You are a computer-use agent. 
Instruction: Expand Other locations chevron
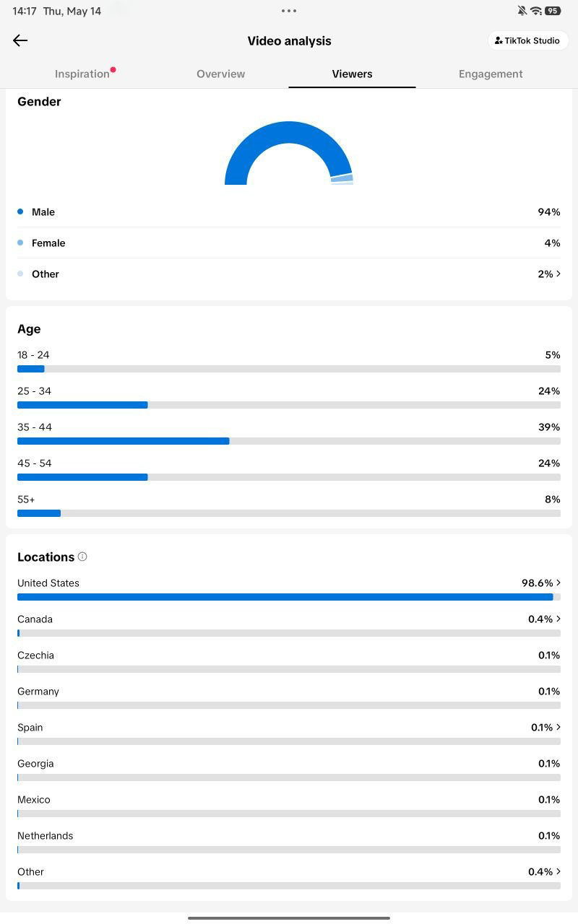(x=558, y=871)
